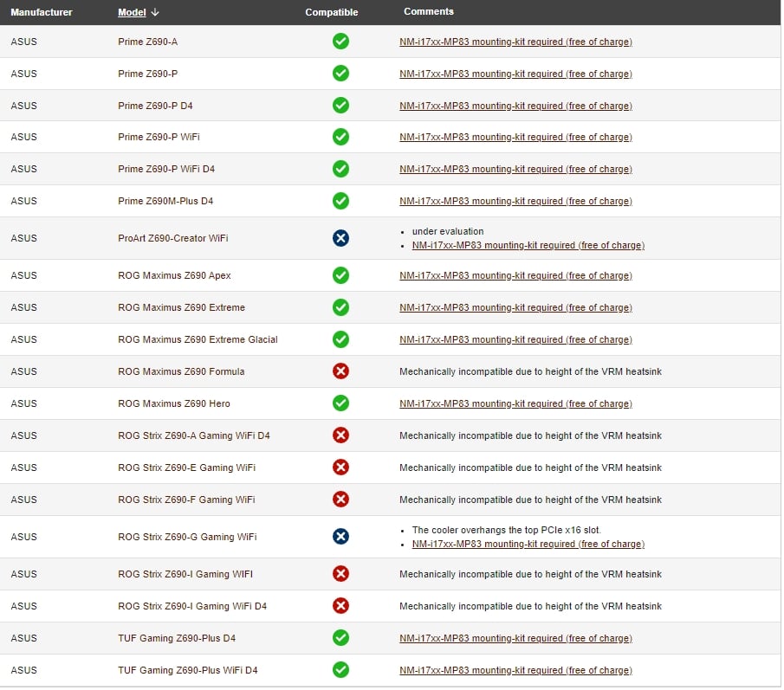Click green check icon for Prime Z690M-Plus D4
Image resolution: width=784 pixels, height=690 pixels.
click(340, 201)
